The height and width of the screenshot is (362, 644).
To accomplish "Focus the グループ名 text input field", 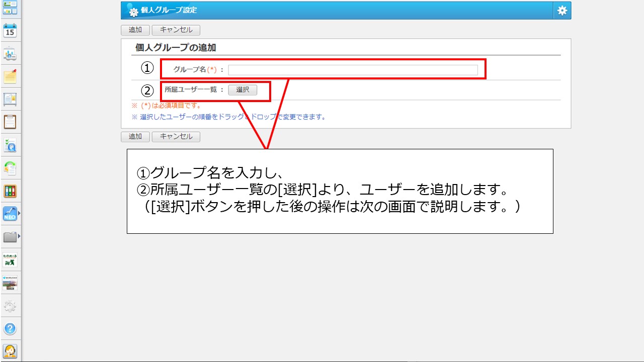I will (x=353, y=70).
